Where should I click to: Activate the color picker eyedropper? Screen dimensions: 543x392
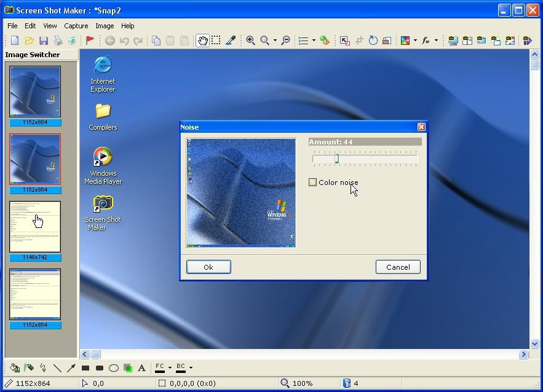231,41
